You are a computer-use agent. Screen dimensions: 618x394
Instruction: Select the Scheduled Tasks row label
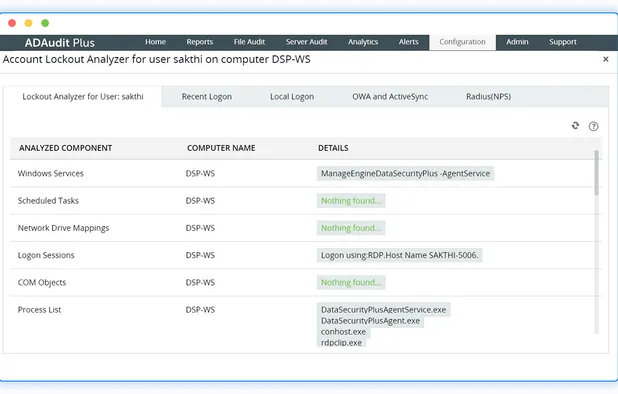click(x=48, y=201)
